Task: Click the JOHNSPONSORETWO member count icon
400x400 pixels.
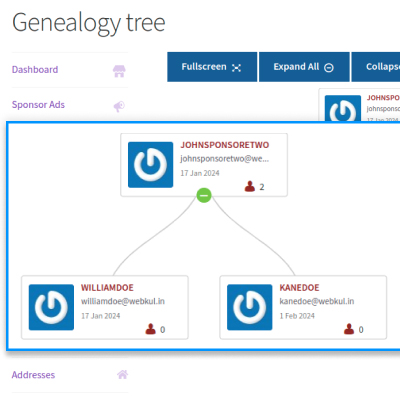Action: point(250,186)
